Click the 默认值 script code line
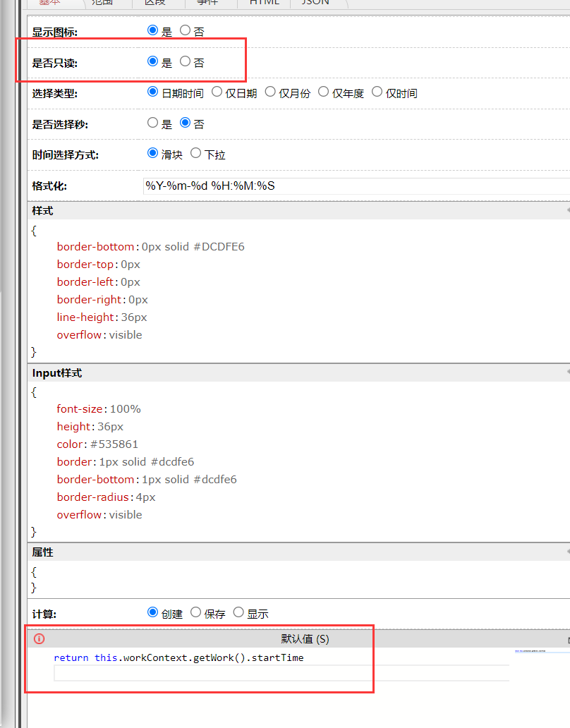The height and width of the screenshot is (728, 570). pos(178,658)
